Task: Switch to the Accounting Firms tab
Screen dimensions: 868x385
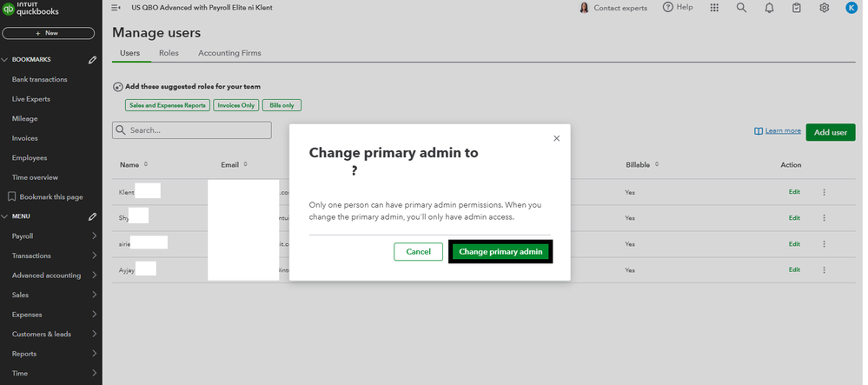Action: (x=229, y=53)
